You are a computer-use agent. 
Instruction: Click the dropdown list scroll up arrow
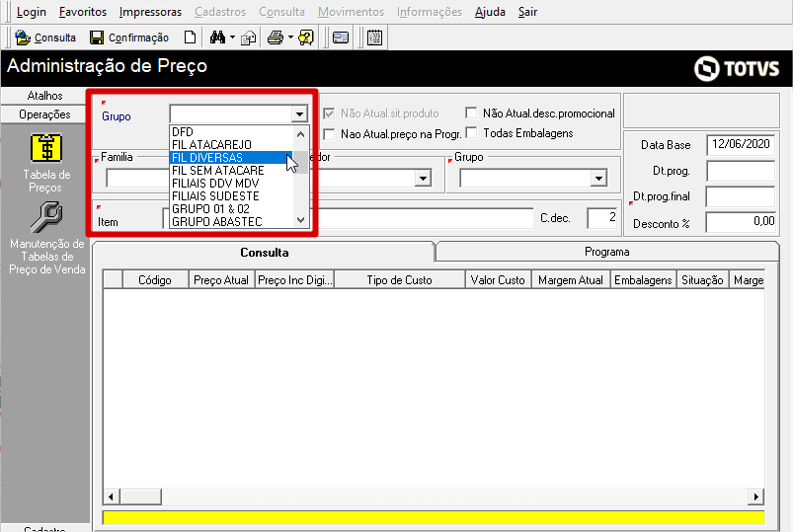coord(300,134)
